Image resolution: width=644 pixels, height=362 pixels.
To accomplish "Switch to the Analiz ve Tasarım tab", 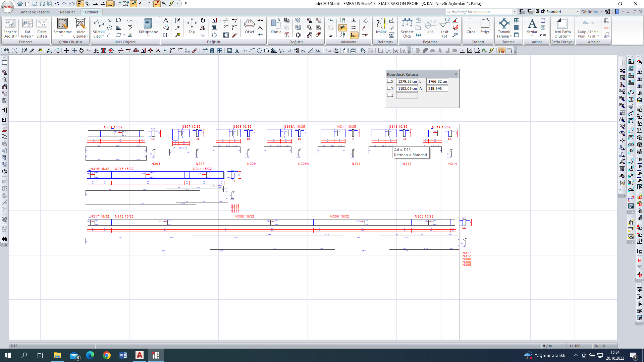I will pos(35,12).
